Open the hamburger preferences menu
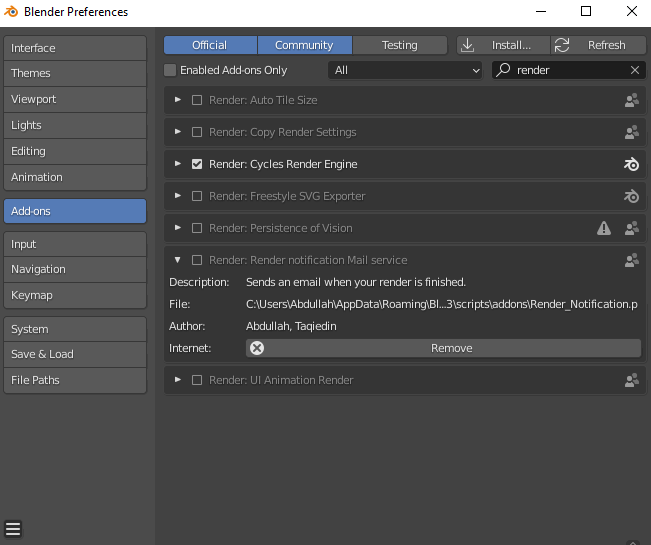The width and height of the screenshot is (651, 545). point(13,529)
